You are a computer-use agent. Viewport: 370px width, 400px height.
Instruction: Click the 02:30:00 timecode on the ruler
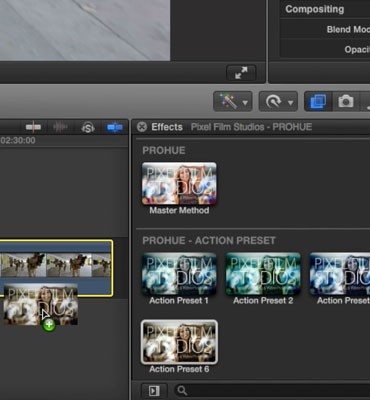[x=18, y=140]
